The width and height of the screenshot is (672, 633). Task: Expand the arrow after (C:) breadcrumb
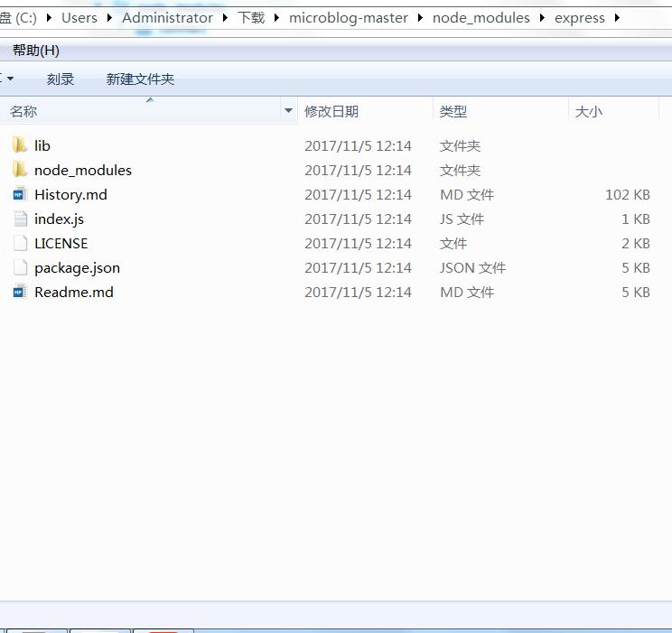tap(49, 18)
